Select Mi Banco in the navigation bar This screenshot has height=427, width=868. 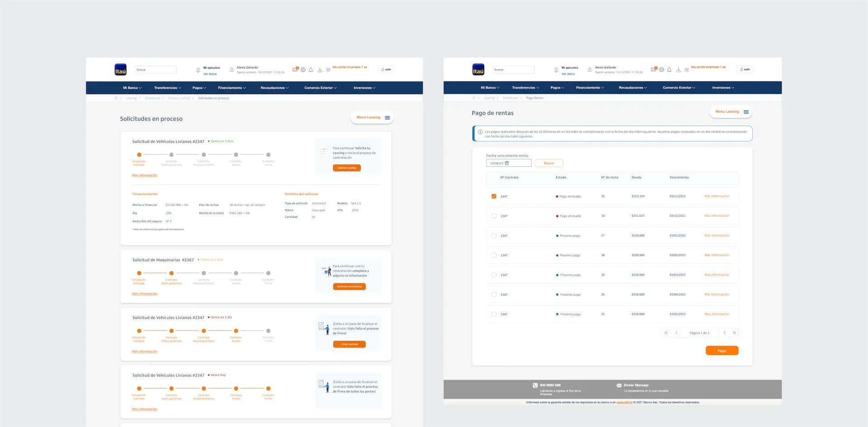click(132, 87)
